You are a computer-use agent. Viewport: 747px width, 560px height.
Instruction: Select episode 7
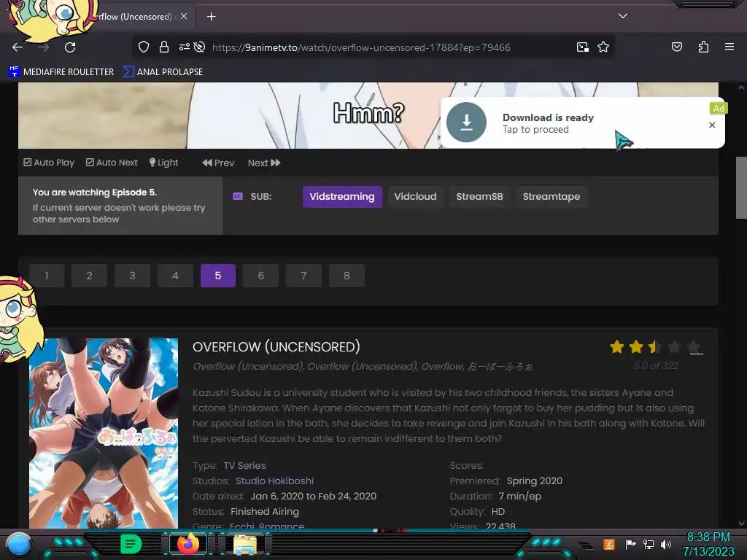303,276
